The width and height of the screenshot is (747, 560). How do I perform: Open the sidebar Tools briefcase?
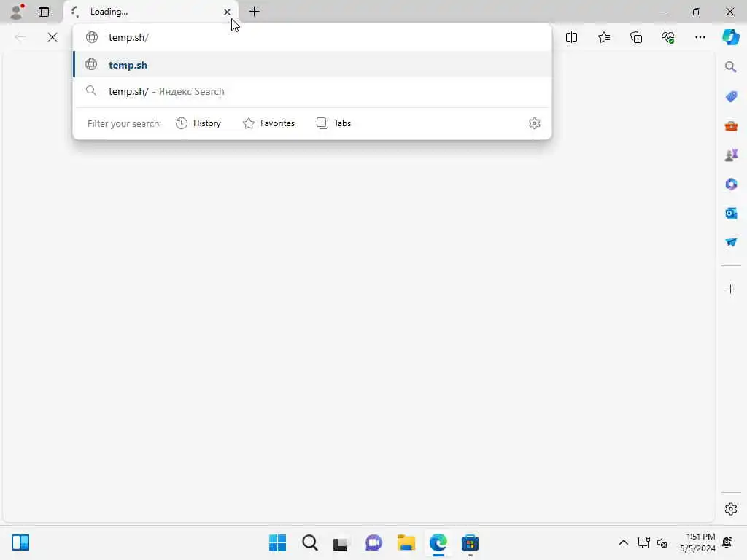pyautogui.click(x=731, y=126)
